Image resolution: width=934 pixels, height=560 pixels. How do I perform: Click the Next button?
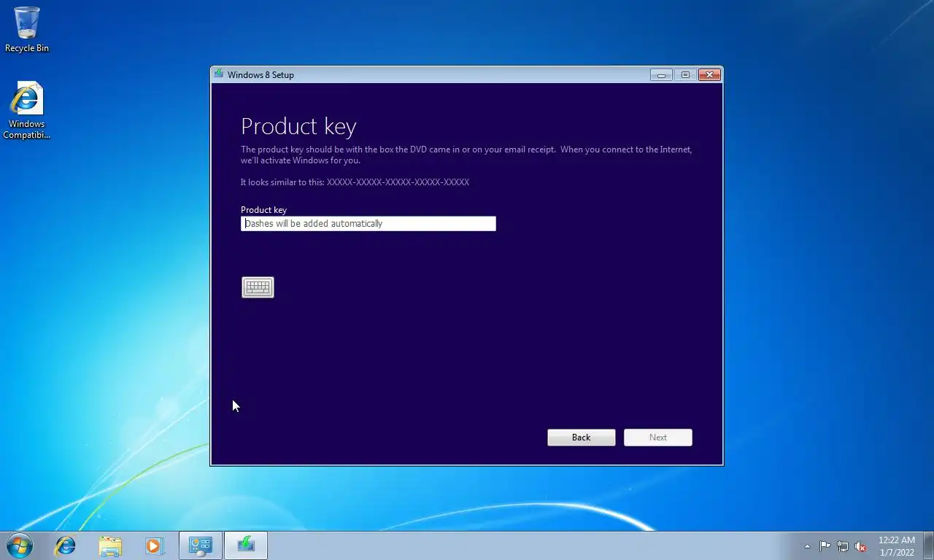click(658, 437)
